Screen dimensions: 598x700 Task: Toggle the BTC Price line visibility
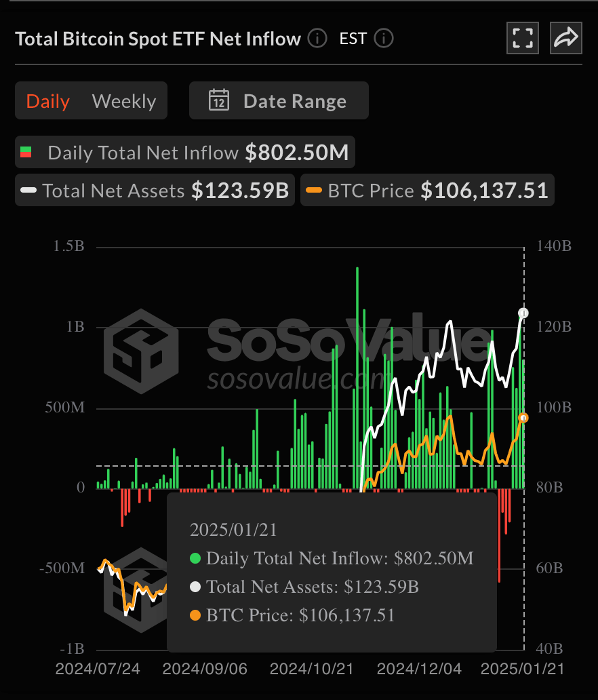pos(427,191)
